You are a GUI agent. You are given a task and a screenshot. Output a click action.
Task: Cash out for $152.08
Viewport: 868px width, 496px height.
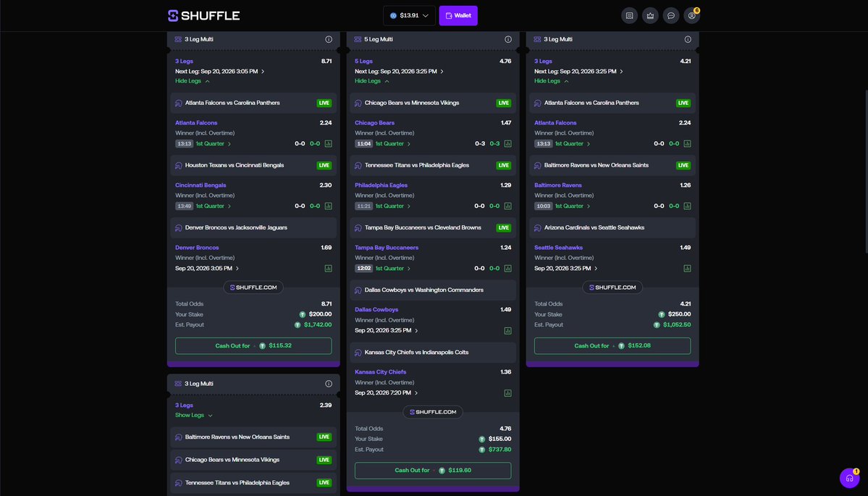612,346
